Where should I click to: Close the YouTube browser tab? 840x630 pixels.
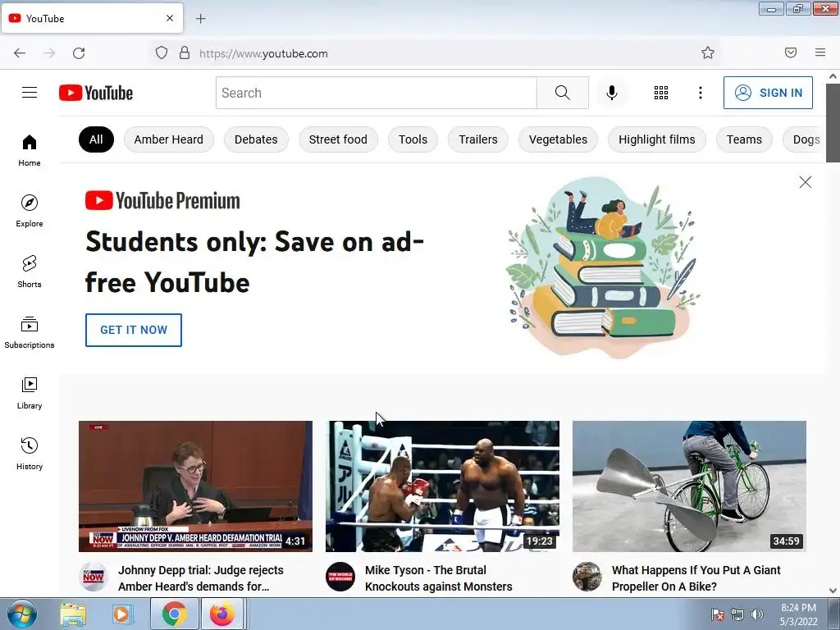[x=170, y=18]
